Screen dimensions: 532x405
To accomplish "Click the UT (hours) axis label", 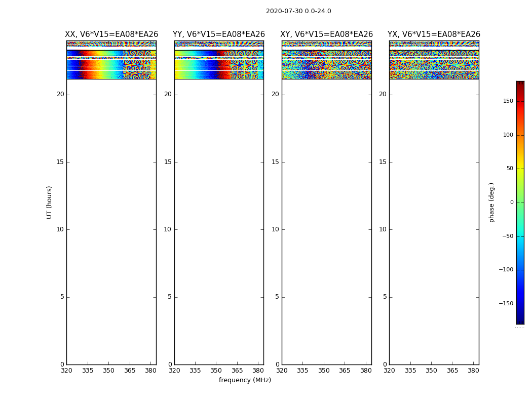I will coord(49,202).
